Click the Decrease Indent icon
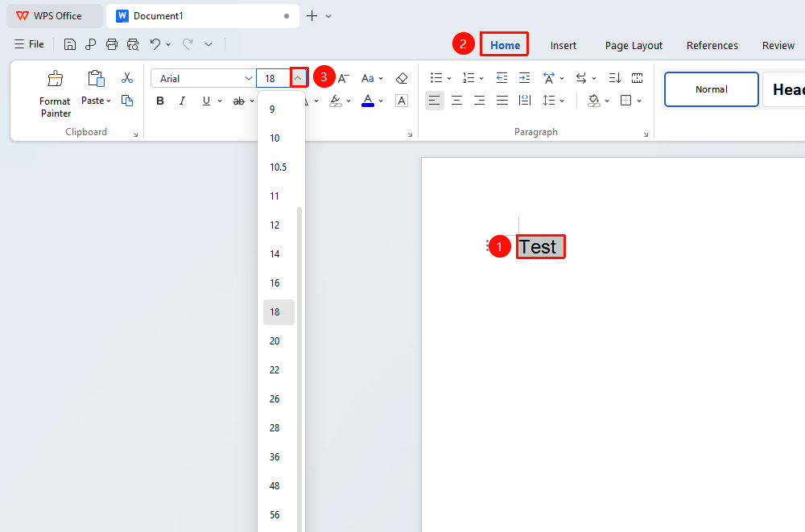 [x=502, y=78]
